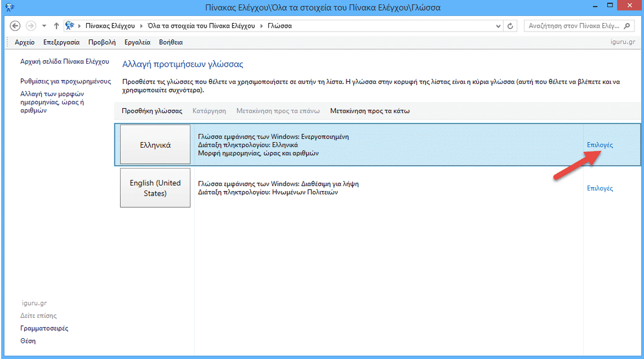Open Επιλογές for English (United States)

click(x=599, y=188)
